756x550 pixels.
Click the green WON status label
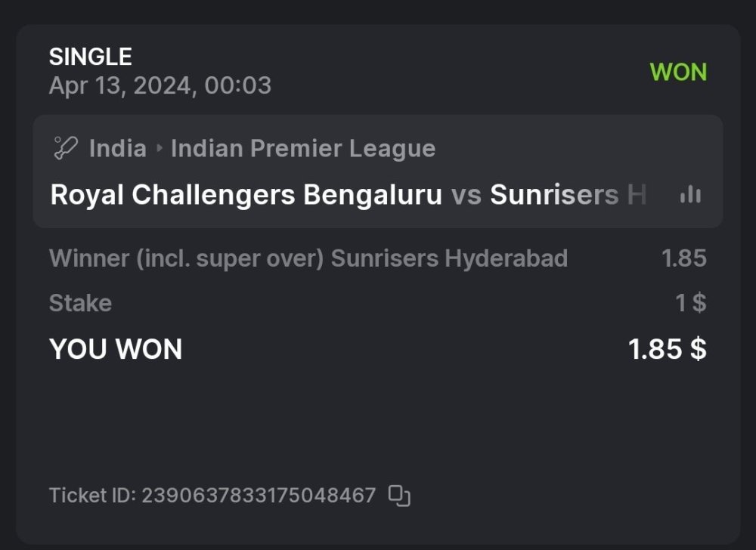pos(678,73)
